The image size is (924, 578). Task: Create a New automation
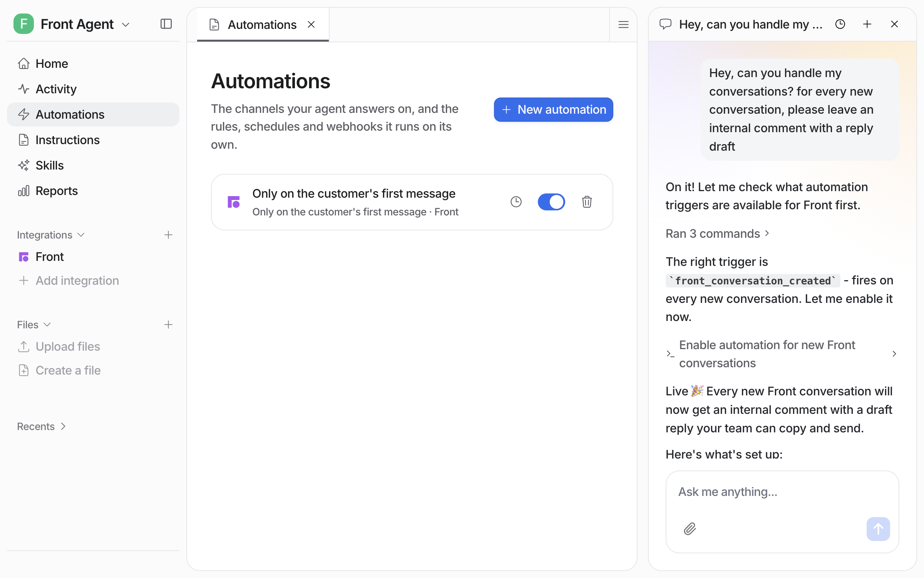coord(553,109)
